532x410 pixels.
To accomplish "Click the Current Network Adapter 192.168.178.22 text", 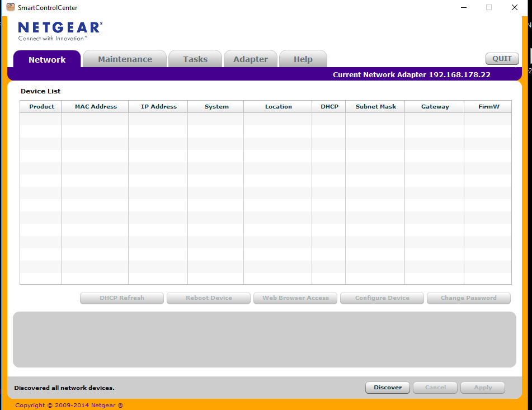I will pyautogui.click(x=412, y=74).
